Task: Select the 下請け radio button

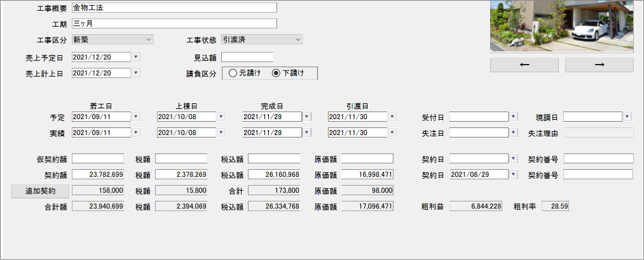Action: click(x=276, y=74)
